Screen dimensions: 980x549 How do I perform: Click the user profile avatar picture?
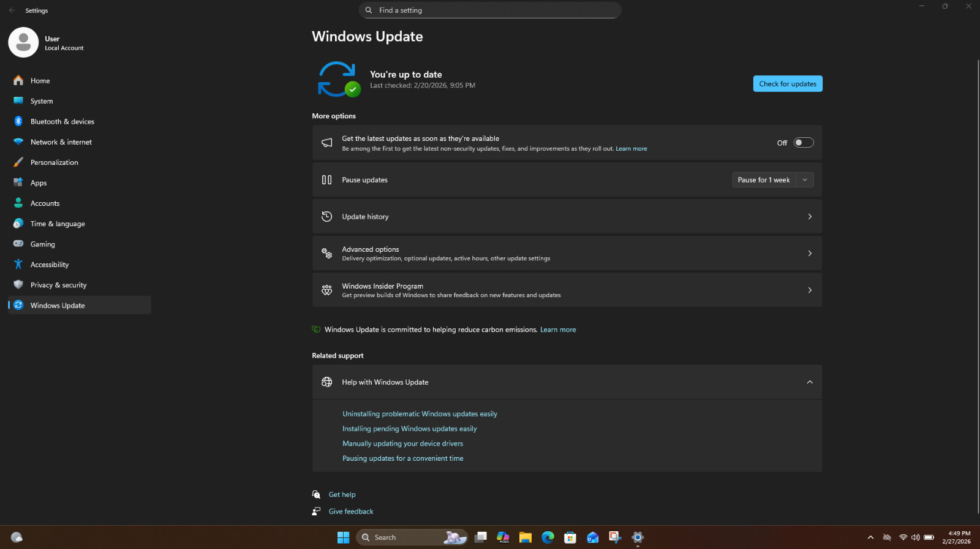[23, 42]
